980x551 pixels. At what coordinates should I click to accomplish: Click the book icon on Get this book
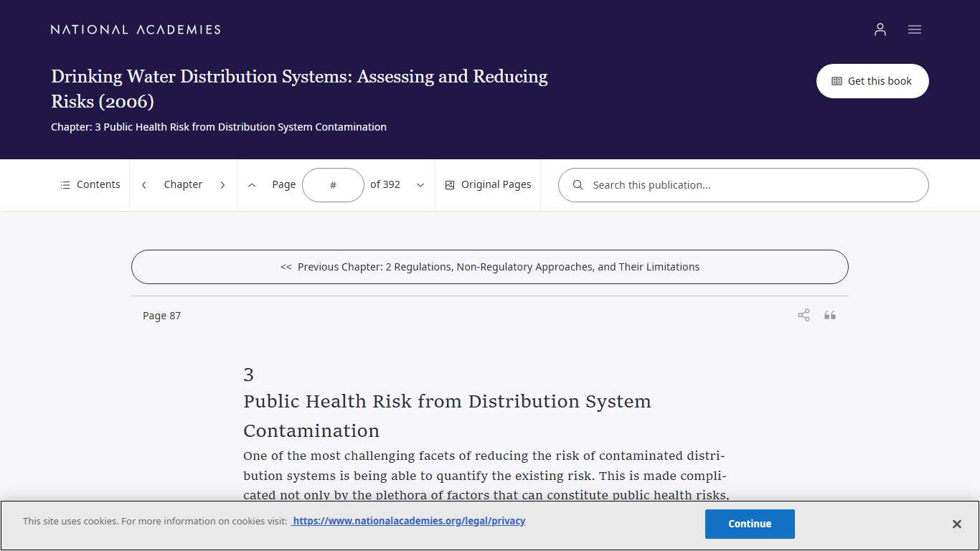click(x=837, y=81)
